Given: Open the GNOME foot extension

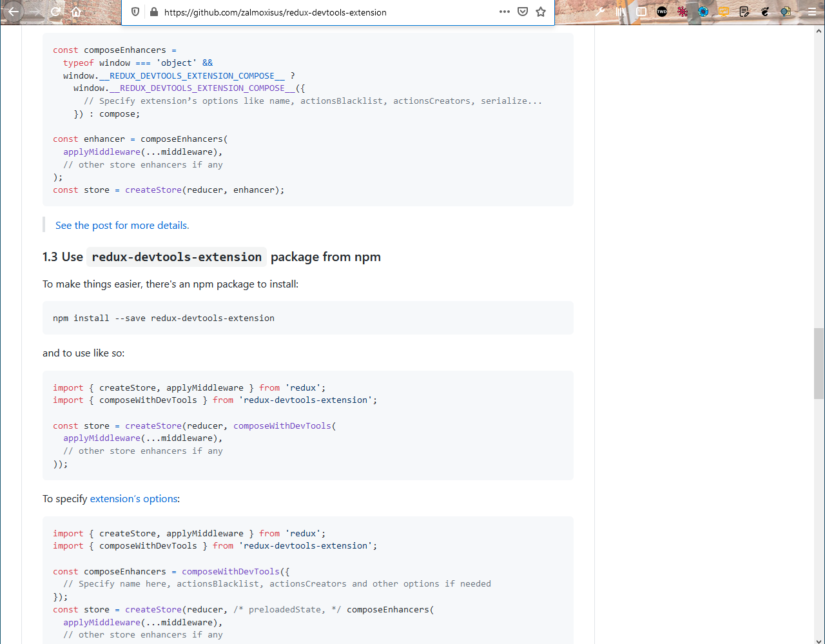Looking at the screenshot, I should pos(765,12).
